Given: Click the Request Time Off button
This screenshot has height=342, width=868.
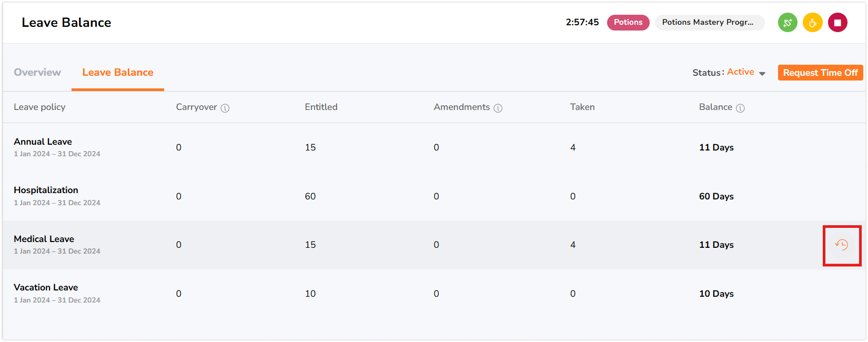Looking at the screenshot, I should click(820, 73).
